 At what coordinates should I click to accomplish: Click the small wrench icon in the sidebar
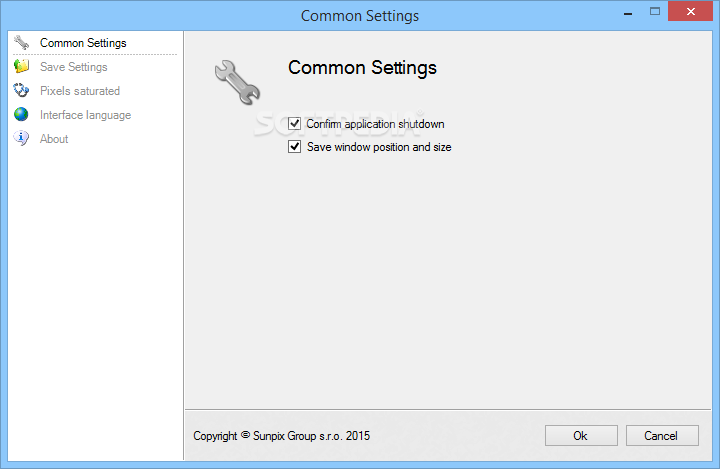tap(21, 43)
